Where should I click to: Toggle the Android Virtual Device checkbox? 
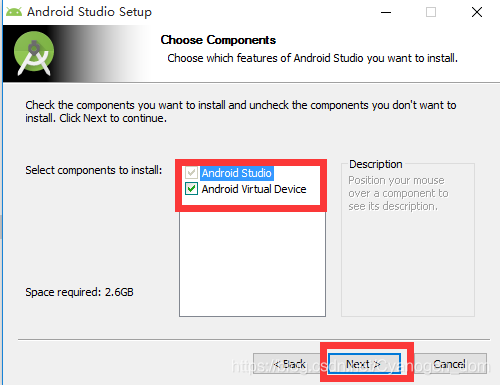point(191,189)
